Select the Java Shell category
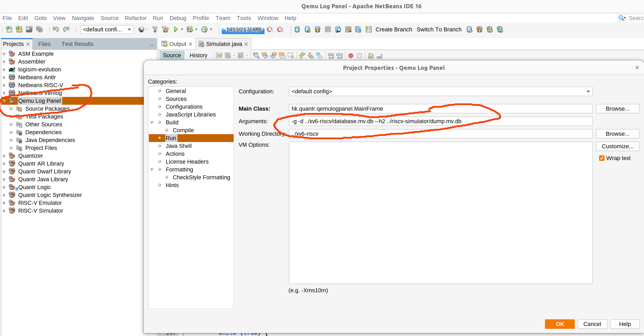The height and width of the screenshot is (336, 644). [x=178, y=146]
